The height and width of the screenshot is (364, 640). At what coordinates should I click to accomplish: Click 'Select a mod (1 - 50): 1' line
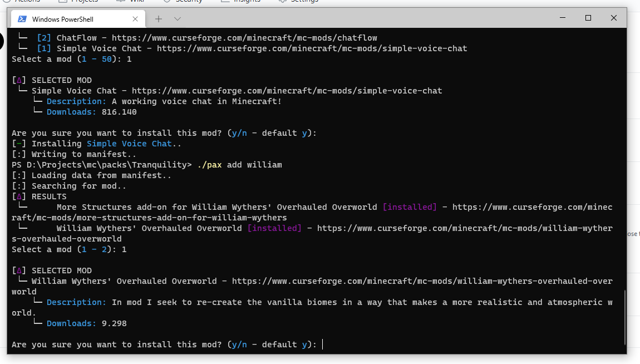pyautogui.click(x=71, y=59)
